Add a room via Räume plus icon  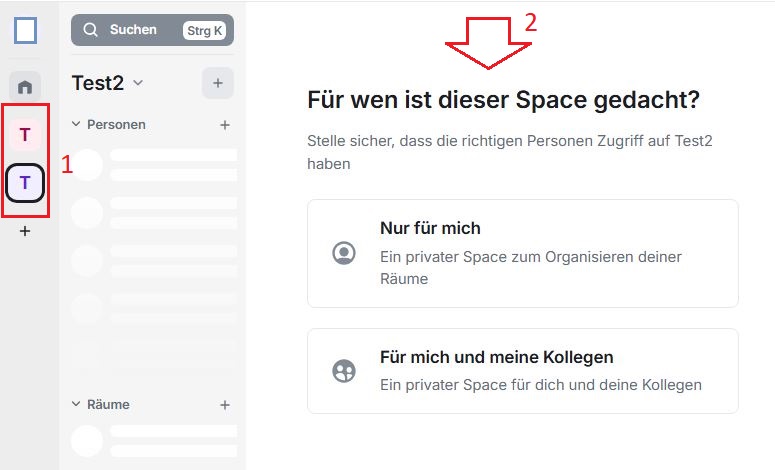pos(225,405)
